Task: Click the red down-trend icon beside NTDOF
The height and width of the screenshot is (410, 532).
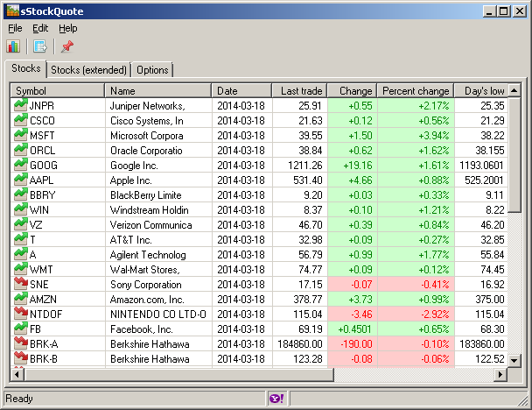Action: [x=21, y=314]
